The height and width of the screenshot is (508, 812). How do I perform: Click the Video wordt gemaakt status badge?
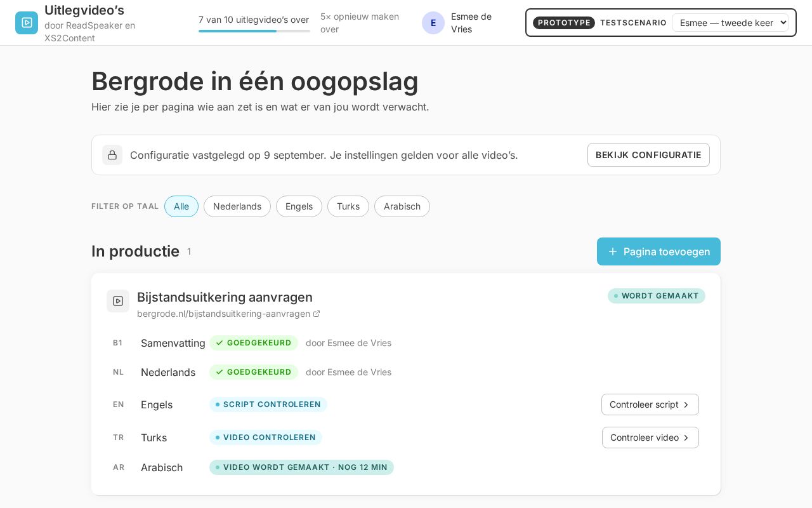click(x=301, y=467)
